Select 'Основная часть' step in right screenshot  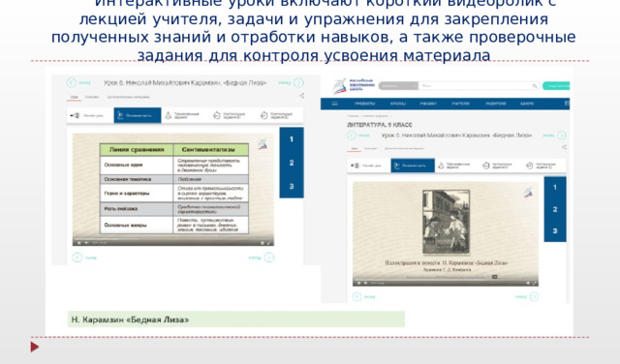[413, 166]
